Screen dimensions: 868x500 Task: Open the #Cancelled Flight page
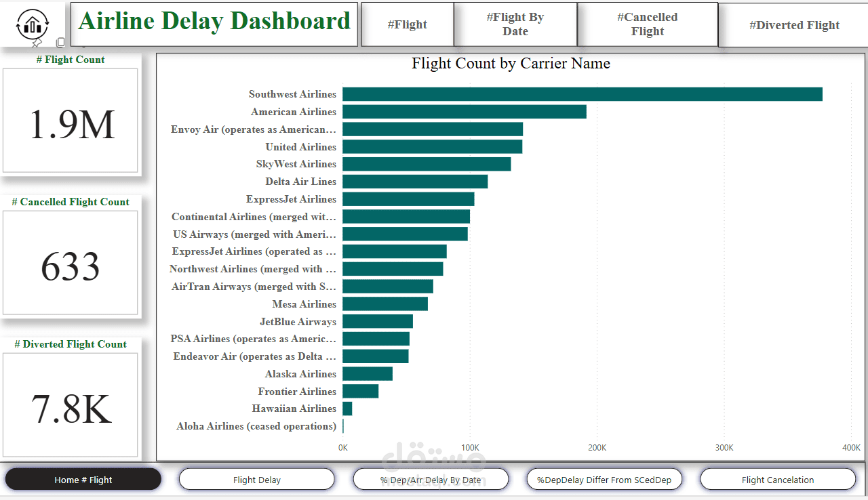pos(647,24)
